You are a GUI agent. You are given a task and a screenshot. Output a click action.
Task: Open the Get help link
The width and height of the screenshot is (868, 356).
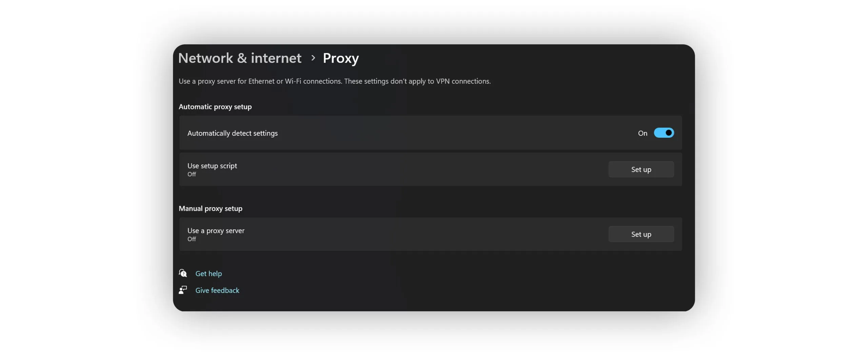tap(209, 273)
